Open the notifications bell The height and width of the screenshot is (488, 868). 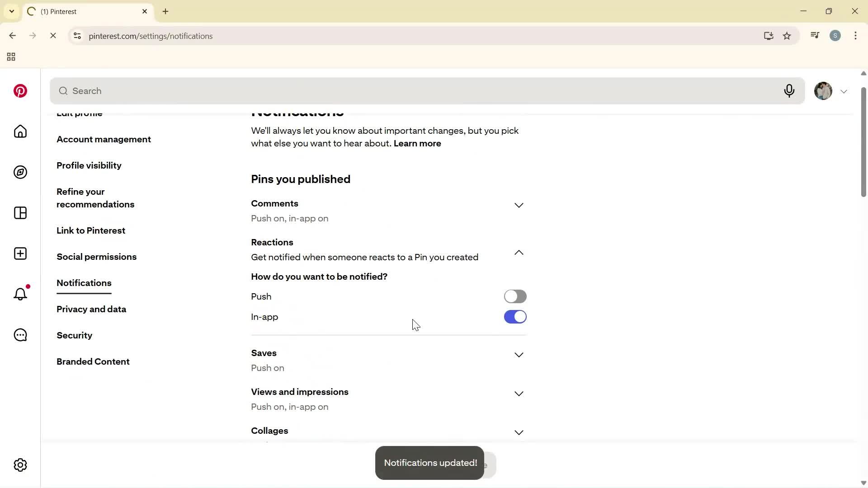pos(20,294)
